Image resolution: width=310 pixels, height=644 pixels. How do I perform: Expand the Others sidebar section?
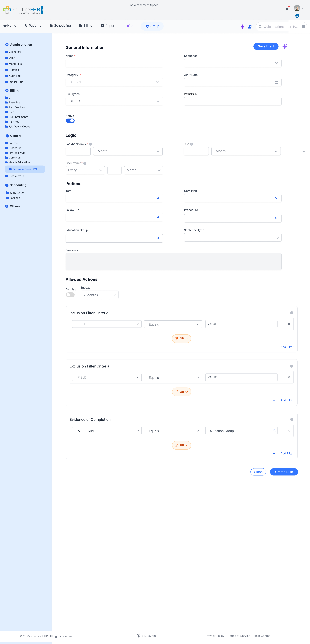(x=7, y=206)
